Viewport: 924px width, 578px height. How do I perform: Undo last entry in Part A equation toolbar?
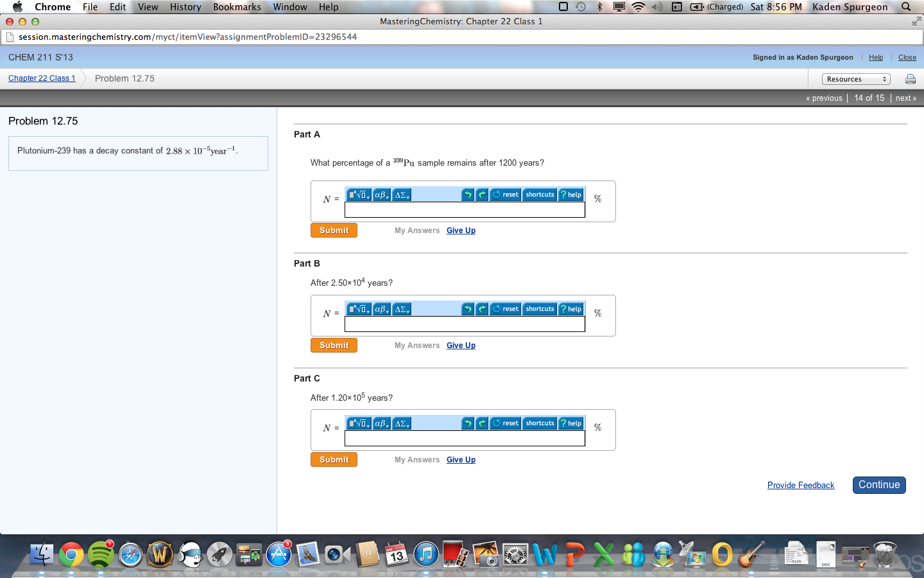[x=468, y=194]
